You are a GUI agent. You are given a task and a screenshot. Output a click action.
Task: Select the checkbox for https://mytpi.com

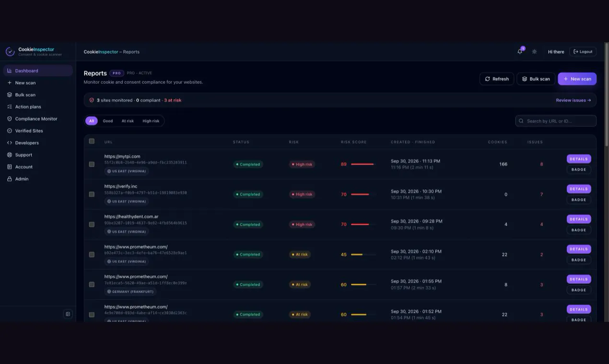coord(92,164)
